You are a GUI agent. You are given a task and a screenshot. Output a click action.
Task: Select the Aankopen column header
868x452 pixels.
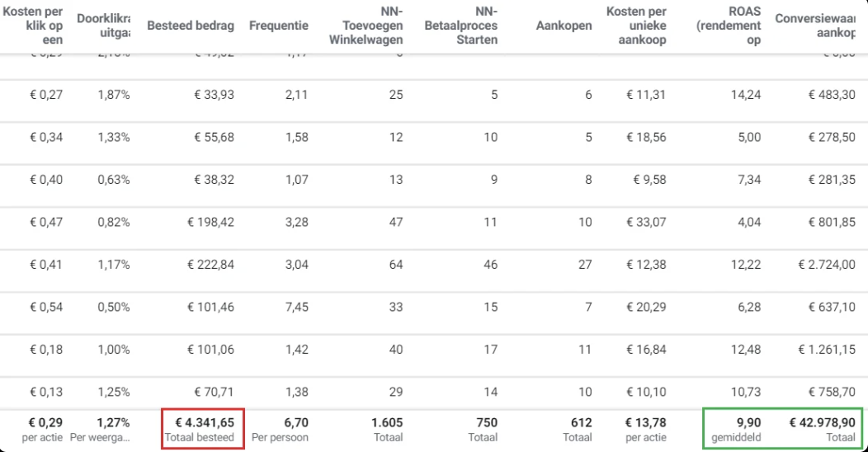(564, 26)
